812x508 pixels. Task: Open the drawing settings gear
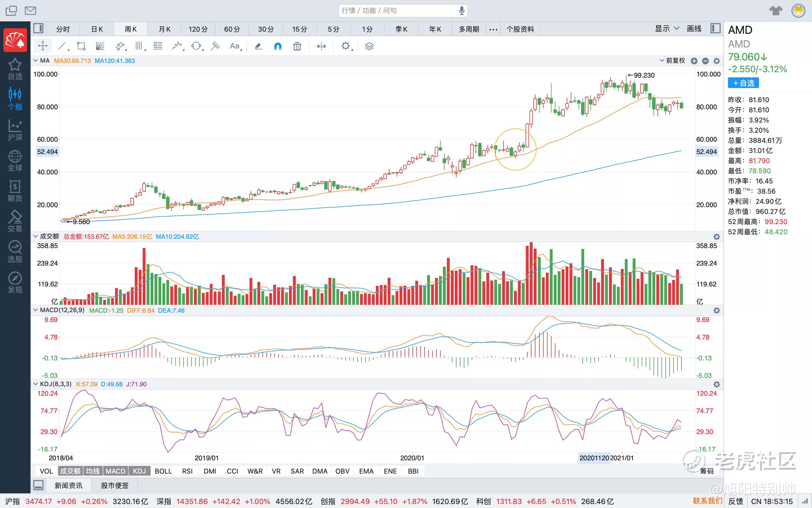346,46
